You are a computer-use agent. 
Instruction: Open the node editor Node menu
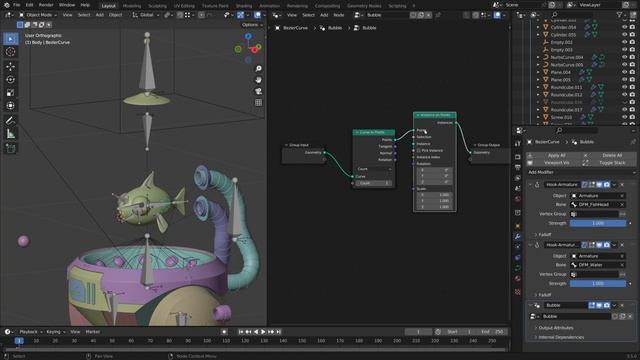pyautogui.click(x=339, y=15)
